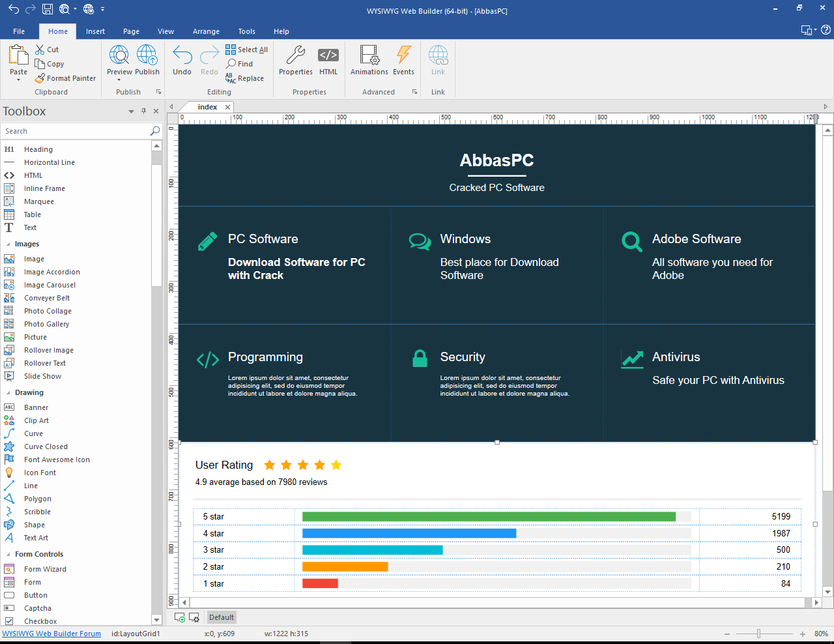Click the manage breakpoints gear icon
This screenshot has height=644, width=834.
[194, 617]
